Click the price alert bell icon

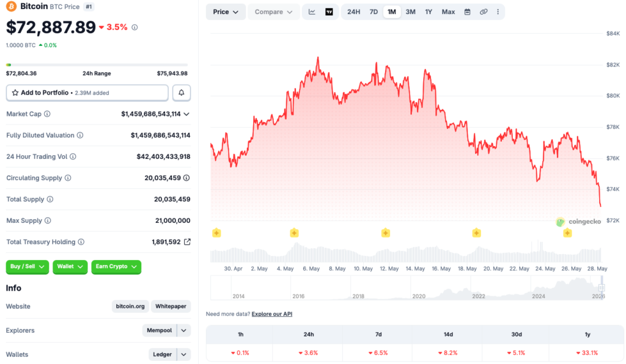click(x=181, y=92)
